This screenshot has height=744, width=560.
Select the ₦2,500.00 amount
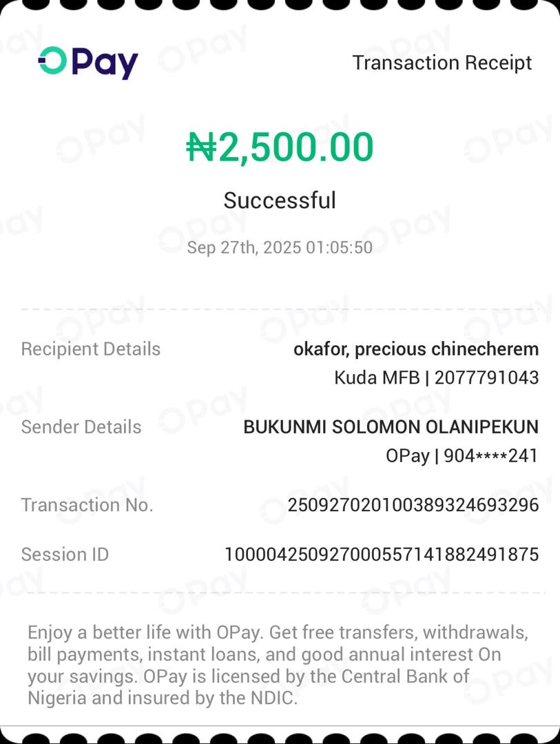pyautogui.click(x=280, y=147)
